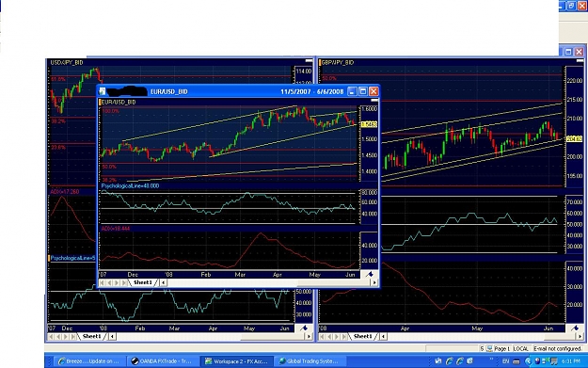Switch to Workspace 2 - FX Acc taskbar button
588x368 pixels.
pos(236,361)
